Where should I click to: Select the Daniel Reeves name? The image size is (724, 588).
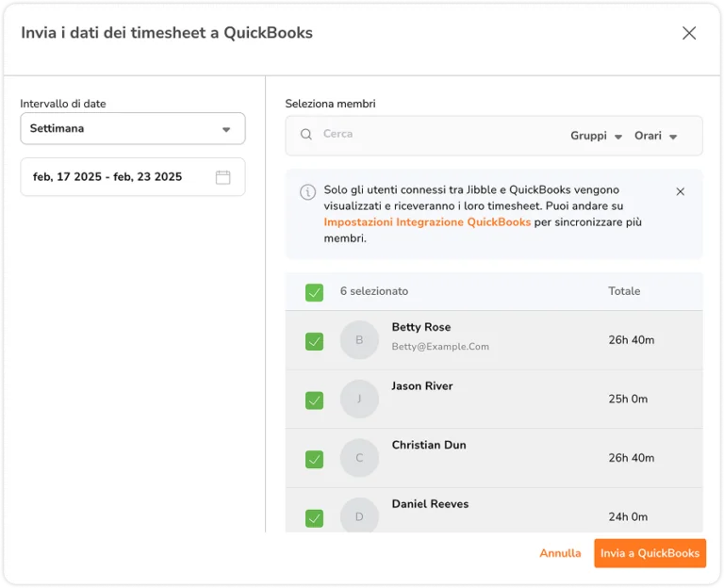[x=430, y=504]
